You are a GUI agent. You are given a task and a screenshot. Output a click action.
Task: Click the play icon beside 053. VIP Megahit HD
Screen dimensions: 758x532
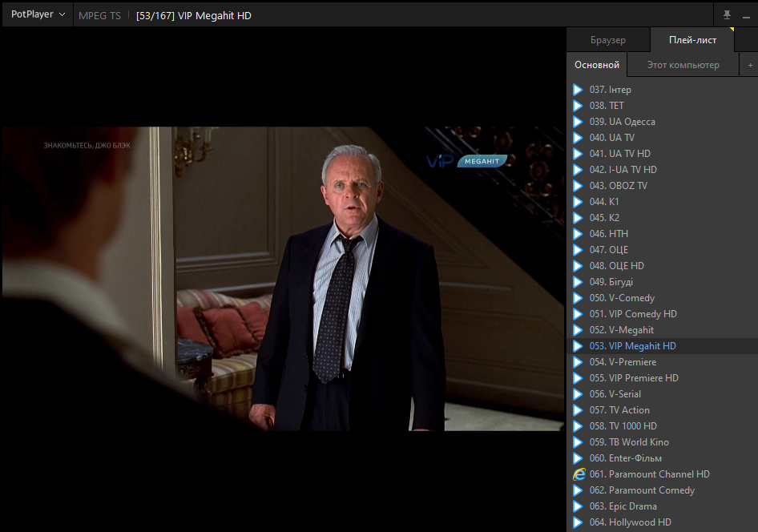click(578, 346)
